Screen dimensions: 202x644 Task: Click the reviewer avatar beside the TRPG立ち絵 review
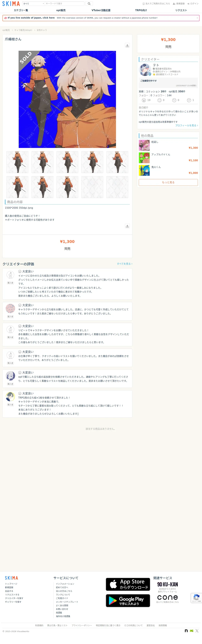click(x=10, y=397)
